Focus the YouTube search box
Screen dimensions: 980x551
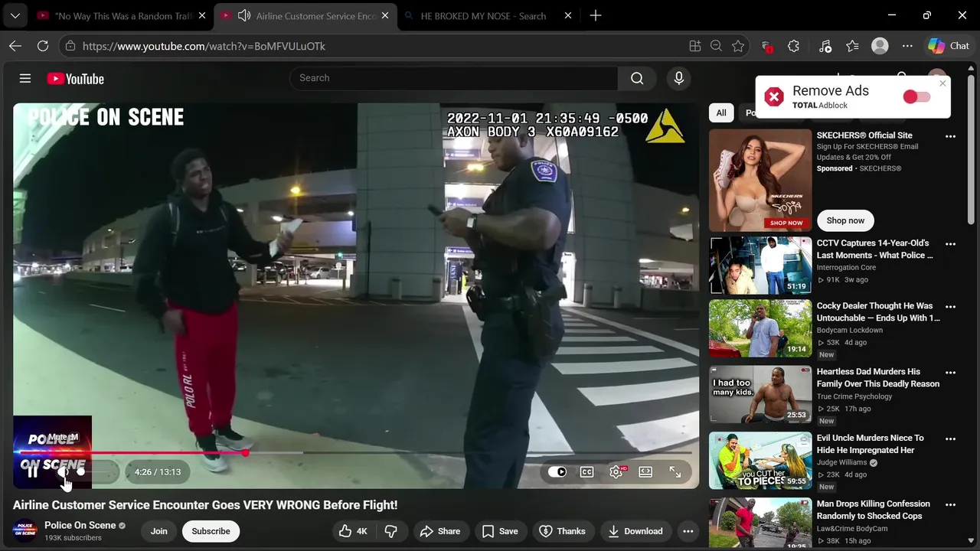coord(453,78)
